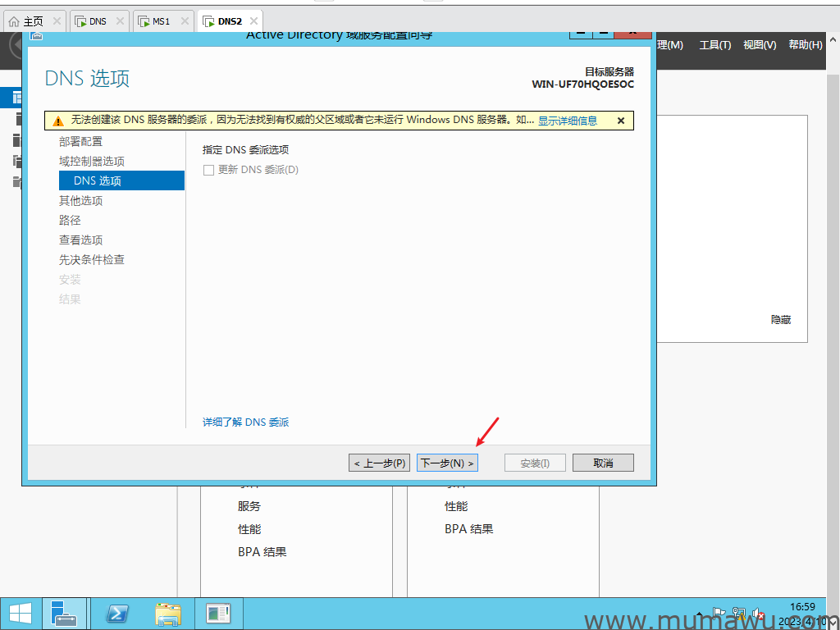Open File Explorer from the taskbar
Viewport: 840px width, 630px height.
coord(168,613)
